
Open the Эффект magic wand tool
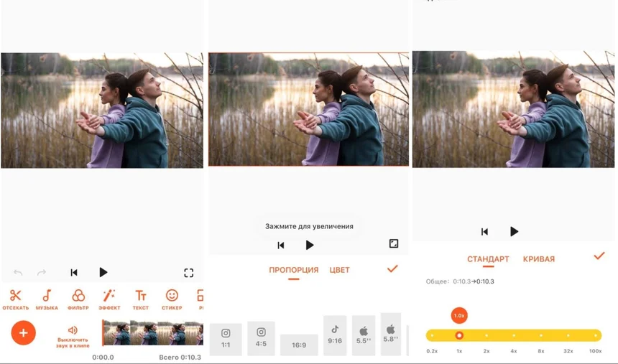(109, 299)
